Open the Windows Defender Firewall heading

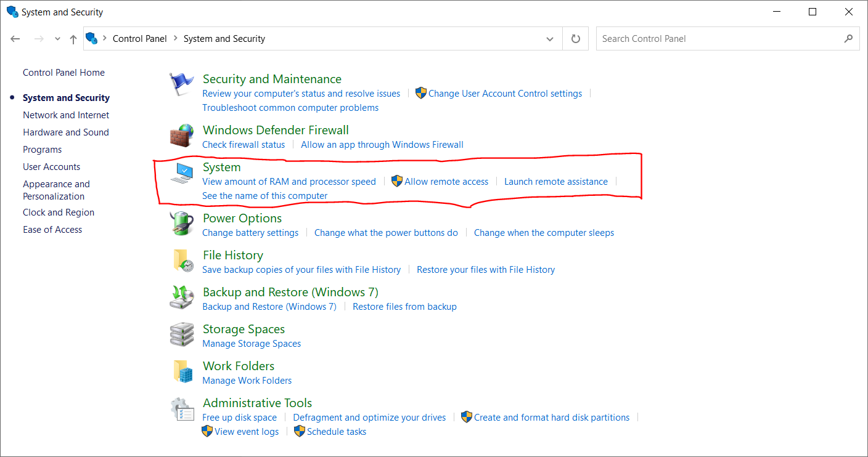tap(276, 130)
